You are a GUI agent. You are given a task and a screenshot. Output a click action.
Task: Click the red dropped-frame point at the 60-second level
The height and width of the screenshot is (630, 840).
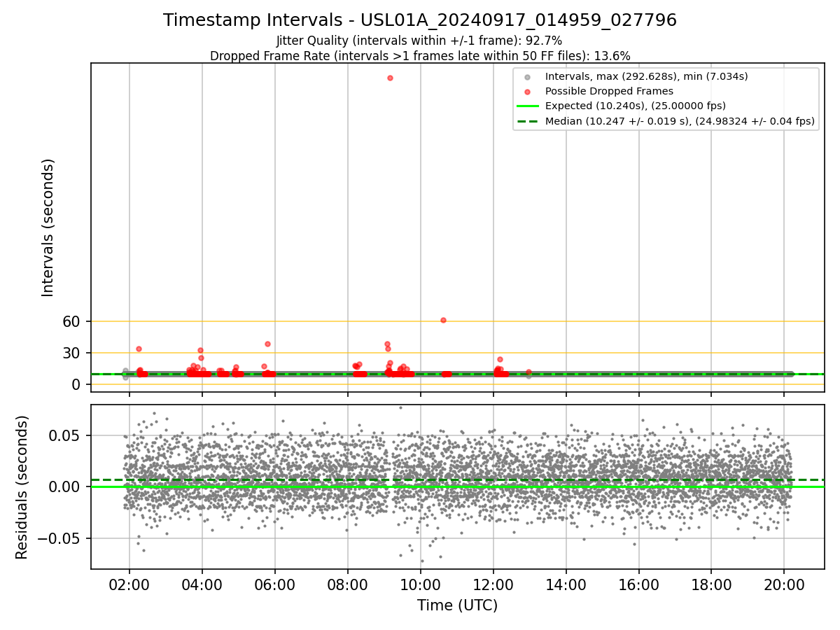tap(443, 320)
